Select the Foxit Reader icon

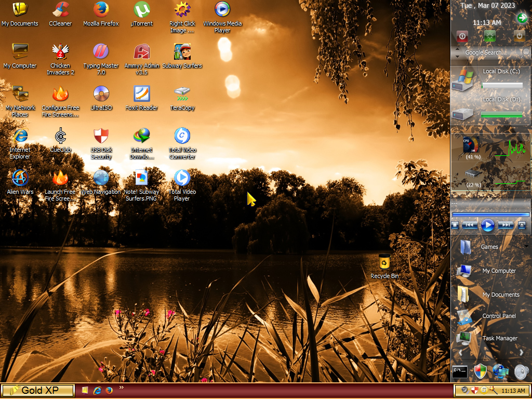(141, 94)
